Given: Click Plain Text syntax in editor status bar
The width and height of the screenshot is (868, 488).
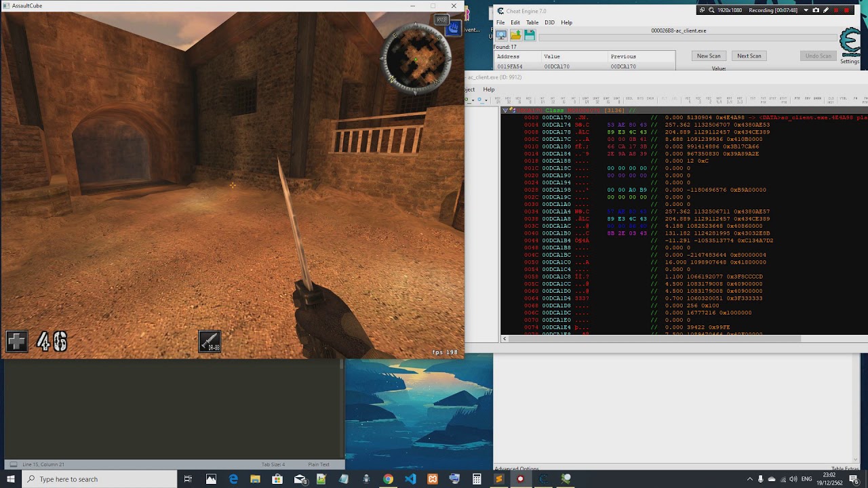Looking at the screenshot, I should (319, 464).
